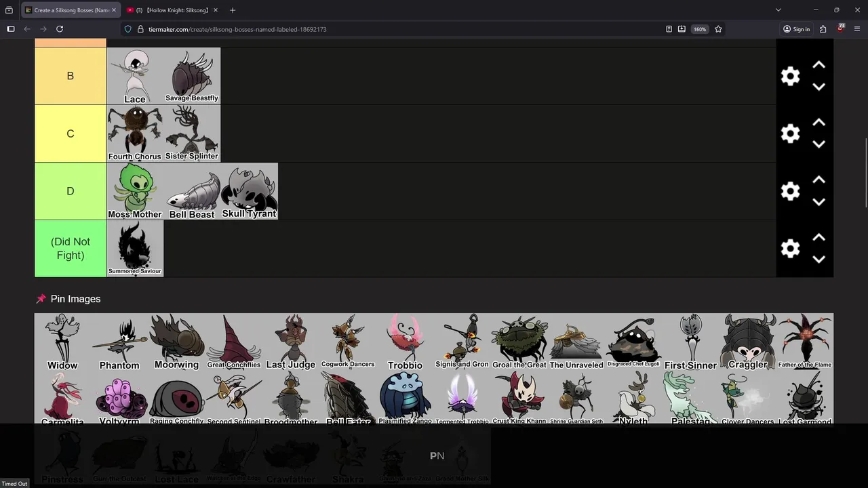
Task: Select Craggler image
Action: [747, 342]
